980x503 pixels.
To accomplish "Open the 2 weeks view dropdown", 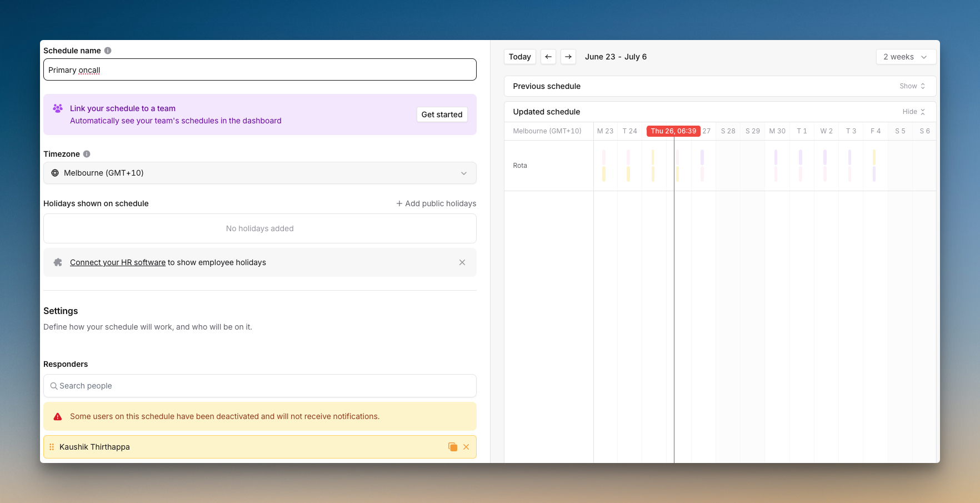I will click(x=906, y=57).
